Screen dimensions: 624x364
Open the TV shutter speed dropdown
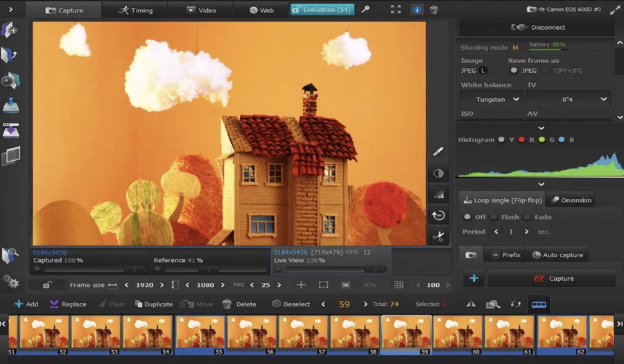pos(568,100)
